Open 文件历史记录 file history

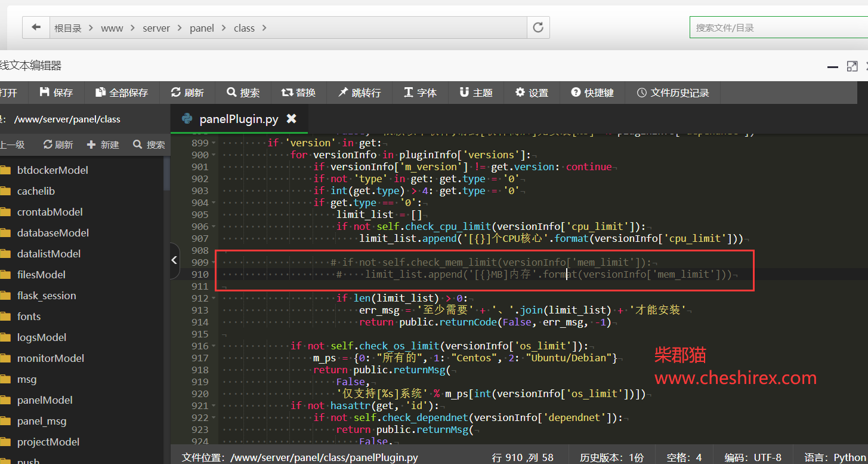tap(673, 93)
